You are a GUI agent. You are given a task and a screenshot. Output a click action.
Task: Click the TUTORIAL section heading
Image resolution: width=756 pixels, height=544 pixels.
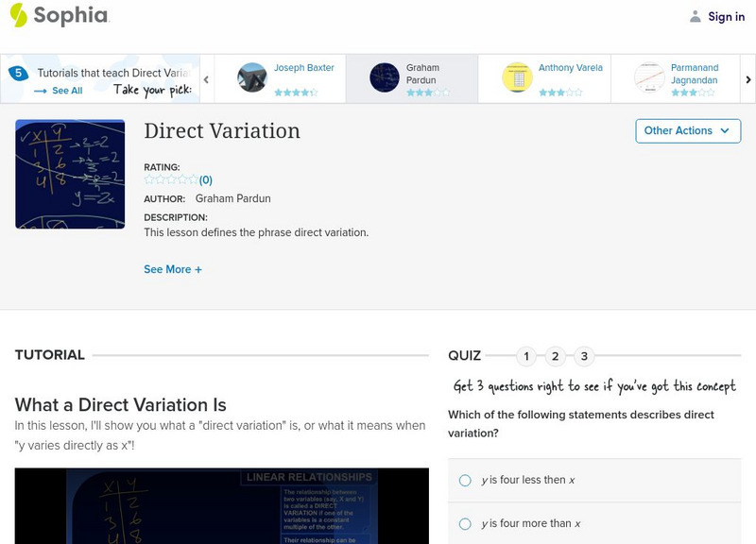click(50, 355)
